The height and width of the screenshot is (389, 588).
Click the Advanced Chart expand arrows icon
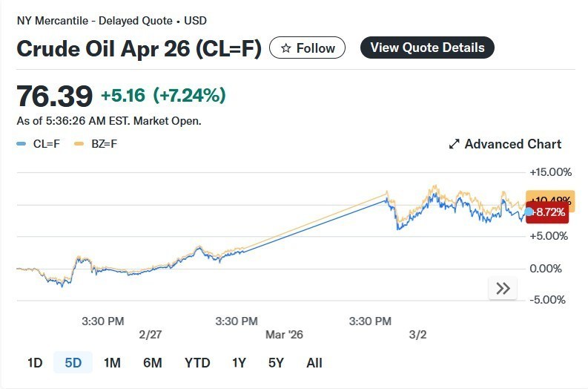[455, 144]
